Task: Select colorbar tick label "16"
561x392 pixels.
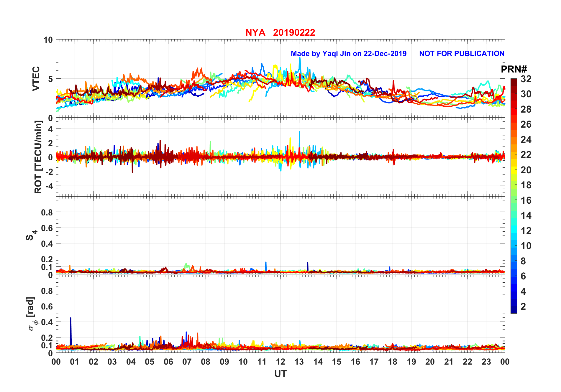Action: pos(526,200)
